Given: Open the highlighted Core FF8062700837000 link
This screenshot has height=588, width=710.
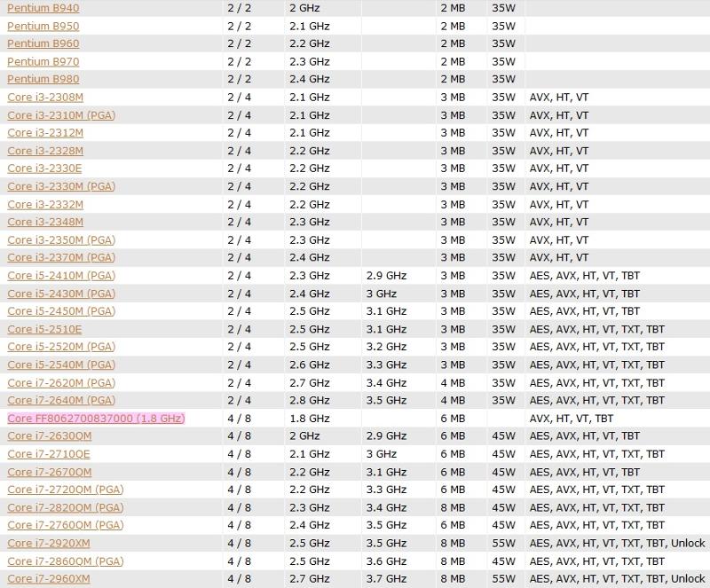Looking at the screenshot, I should click(x=96, y=419).
